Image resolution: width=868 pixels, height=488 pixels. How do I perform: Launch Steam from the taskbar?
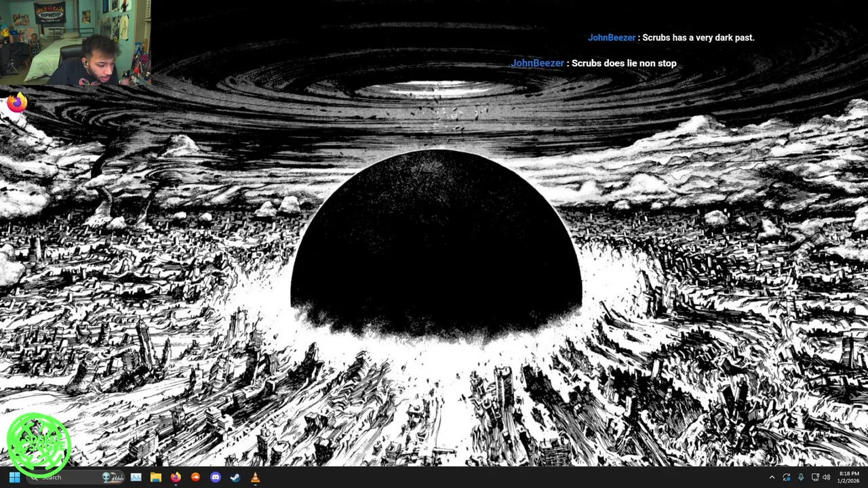[235, 477]
